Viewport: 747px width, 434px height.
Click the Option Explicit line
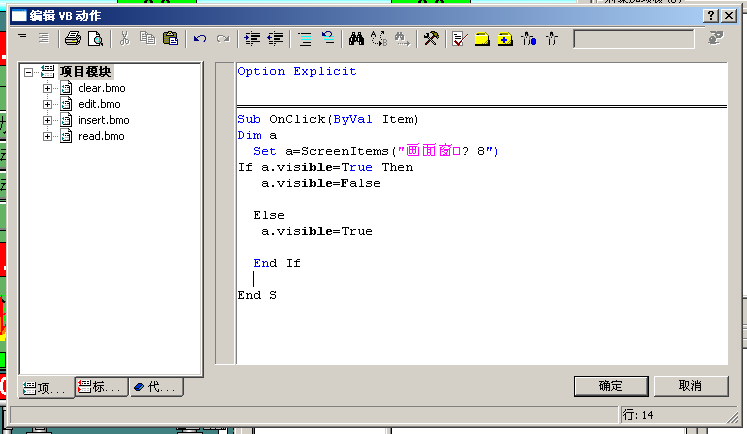point(297,71)
